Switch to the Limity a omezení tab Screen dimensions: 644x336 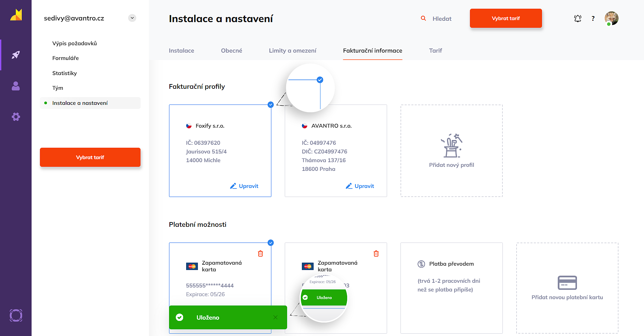[x=292, y=51]
